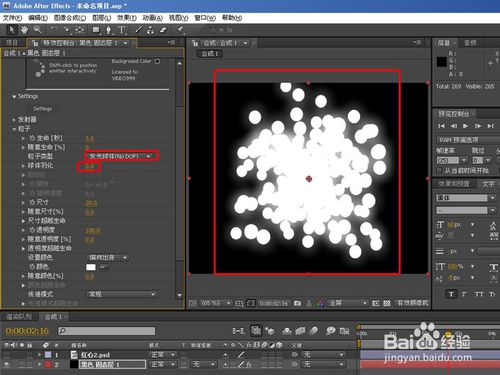The image size is (500, 375).
Task: Click the white 颜色 swatch
Action: (x=91, y=267)
